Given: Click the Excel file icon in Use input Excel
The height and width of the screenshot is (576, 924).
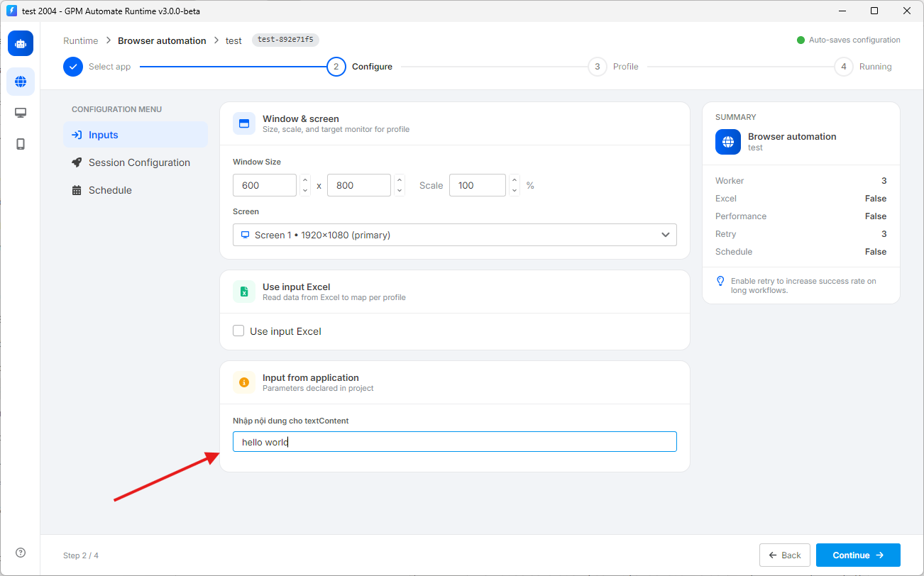Looking at the screenshot, I should coord(244,292).
